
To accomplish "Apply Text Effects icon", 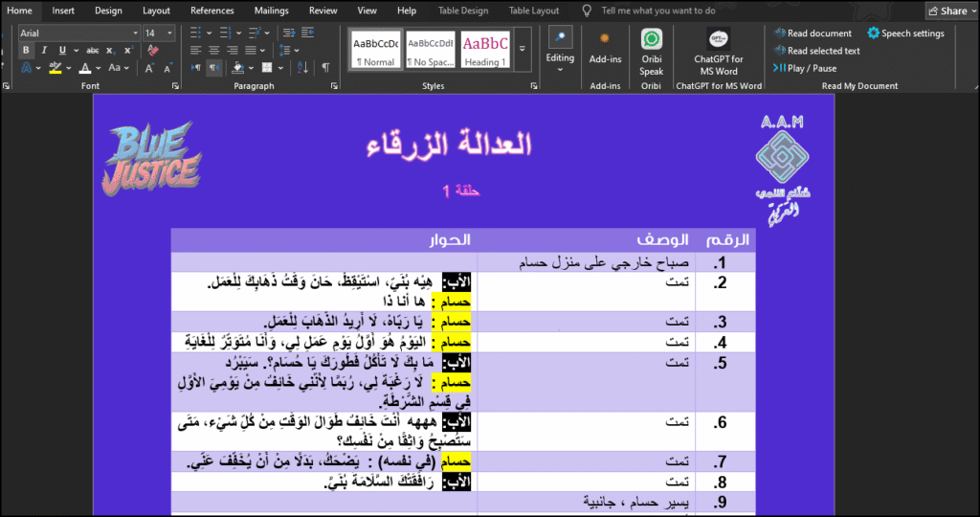I will (x=26, y=68).
